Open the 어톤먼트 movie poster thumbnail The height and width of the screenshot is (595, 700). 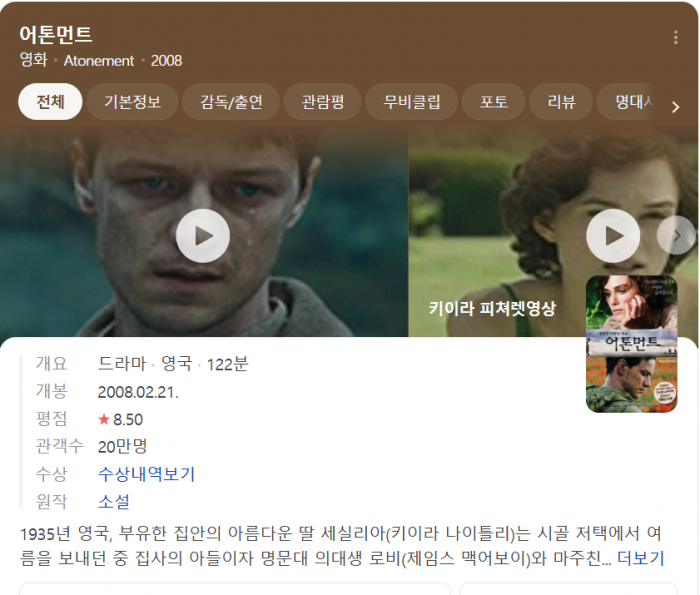tap(631, 344)
